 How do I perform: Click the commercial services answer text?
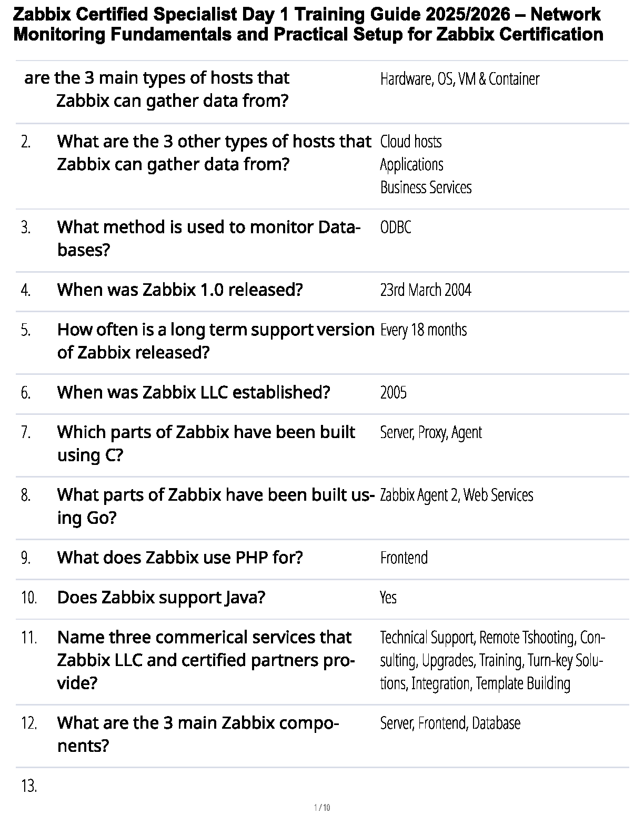(x=491, y=660)
